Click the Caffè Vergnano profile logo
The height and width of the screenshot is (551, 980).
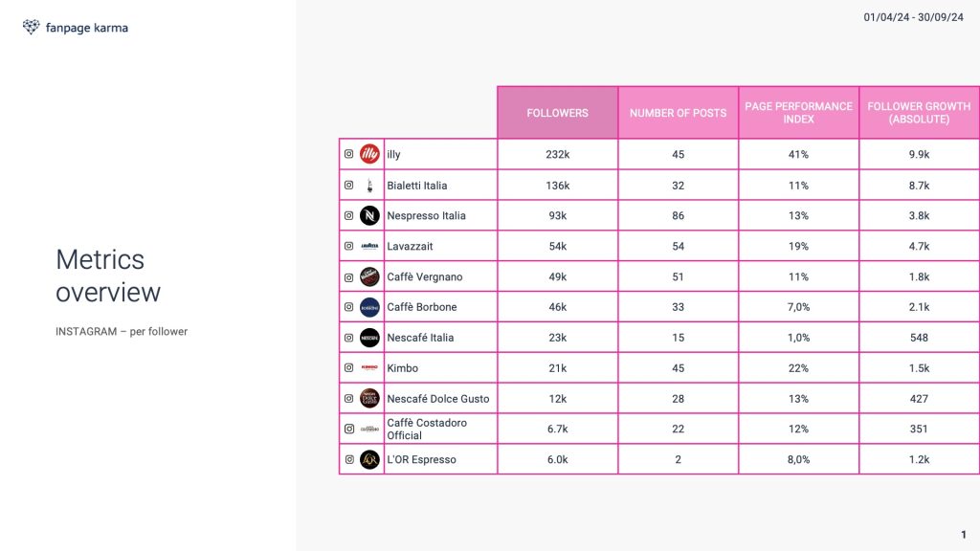point(369,276)
